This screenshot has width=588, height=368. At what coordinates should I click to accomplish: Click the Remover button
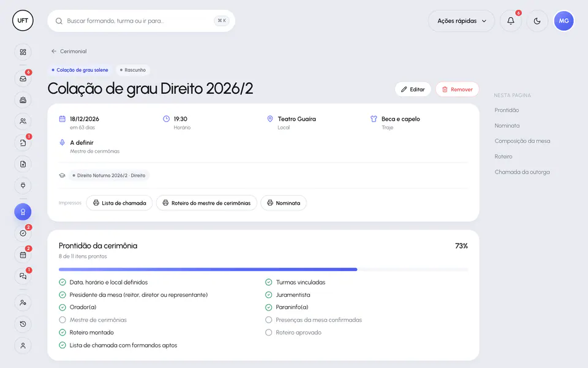[457, 90]
